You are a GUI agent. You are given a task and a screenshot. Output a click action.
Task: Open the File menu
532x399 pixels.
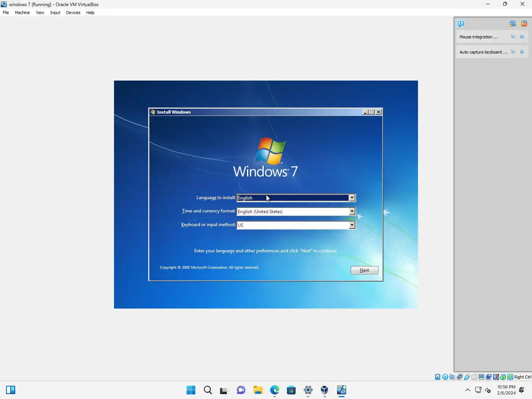click(x=6, y=13)
